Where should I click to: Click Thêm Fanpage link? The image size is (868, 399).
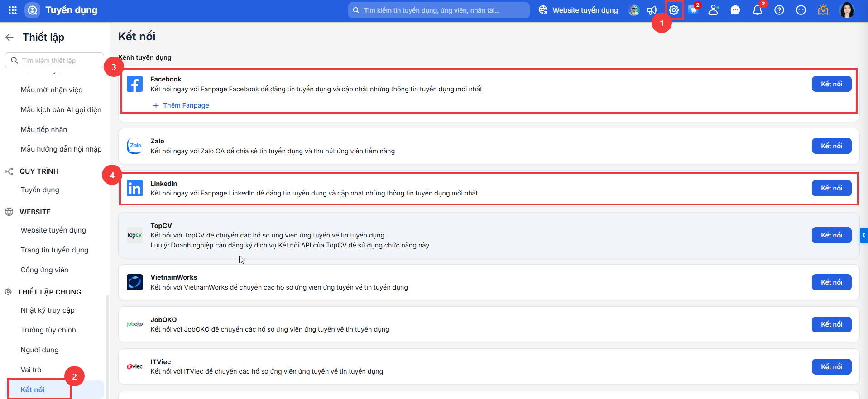[181, 105]
